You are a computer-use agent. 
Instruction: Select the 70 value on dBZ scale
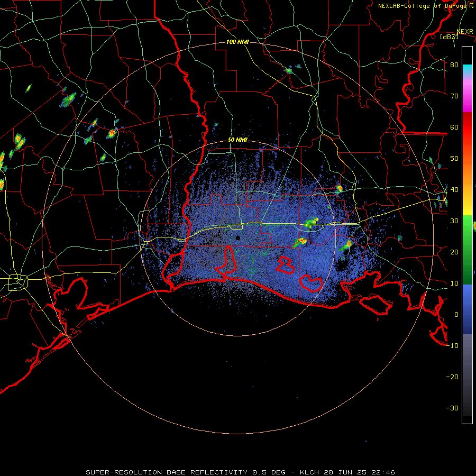[454, 96]
